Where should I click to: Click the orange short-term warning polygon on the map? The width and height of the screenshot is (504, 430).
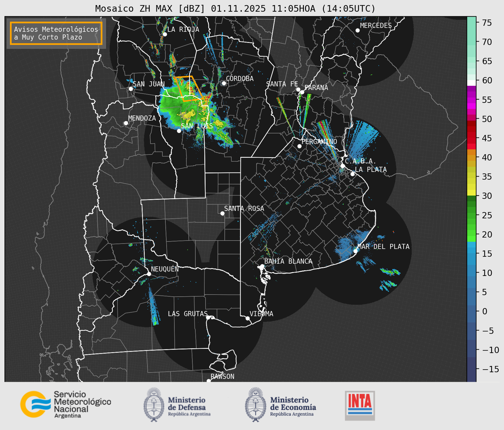(x=189, y=89)
